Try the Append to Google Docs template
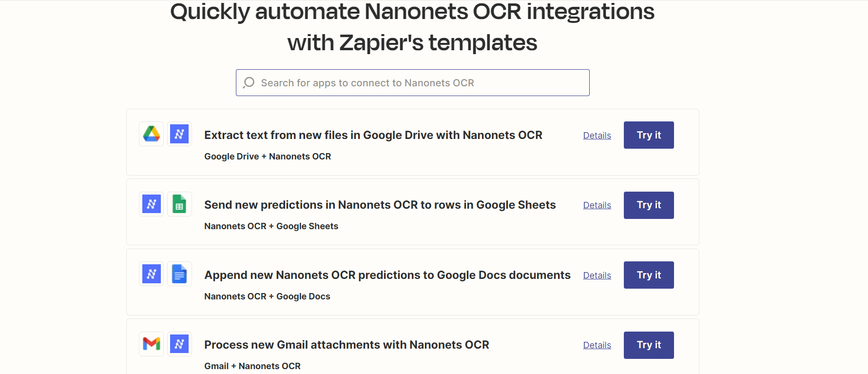The width and height of the screenshot is (868, 374). coord(649,275)
